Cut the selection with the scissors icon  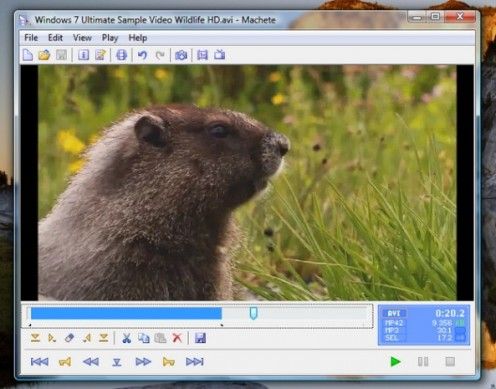(x=126, y=338)
